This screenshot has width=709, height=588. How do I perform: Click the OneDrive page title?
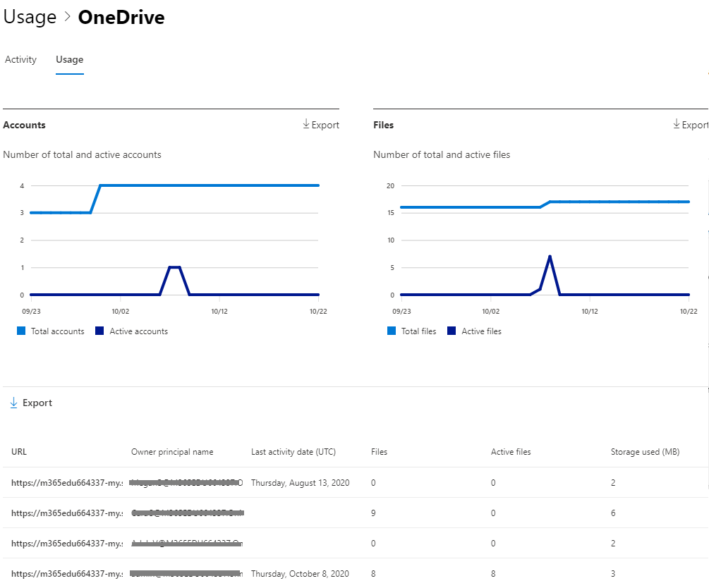pos(121,17)
